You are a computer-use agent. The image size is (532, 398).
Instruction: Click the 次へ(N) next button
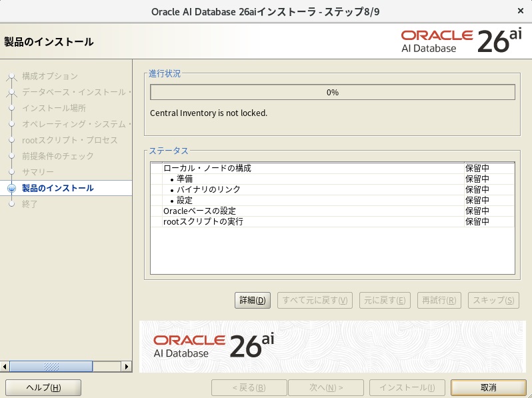[326, 387]
